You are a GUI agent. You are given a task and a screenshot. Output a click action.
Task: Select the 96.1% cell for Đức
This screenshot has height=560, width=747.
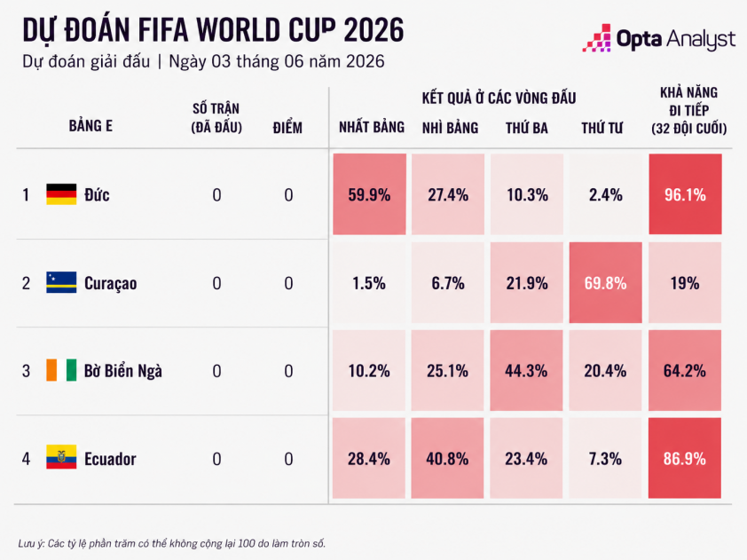click(x=685, y=194)
